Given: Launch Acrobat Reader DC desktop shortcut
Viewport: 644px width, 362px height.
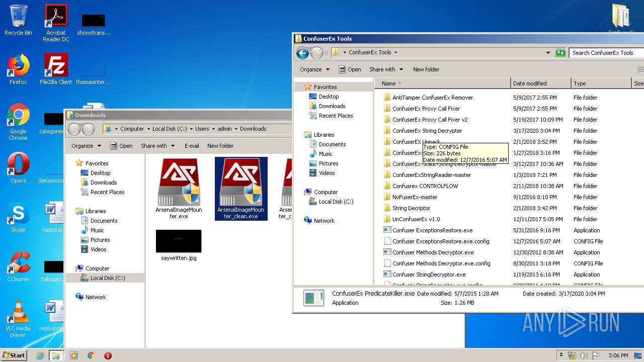Looking at the screenshot, I should [56, 23].
